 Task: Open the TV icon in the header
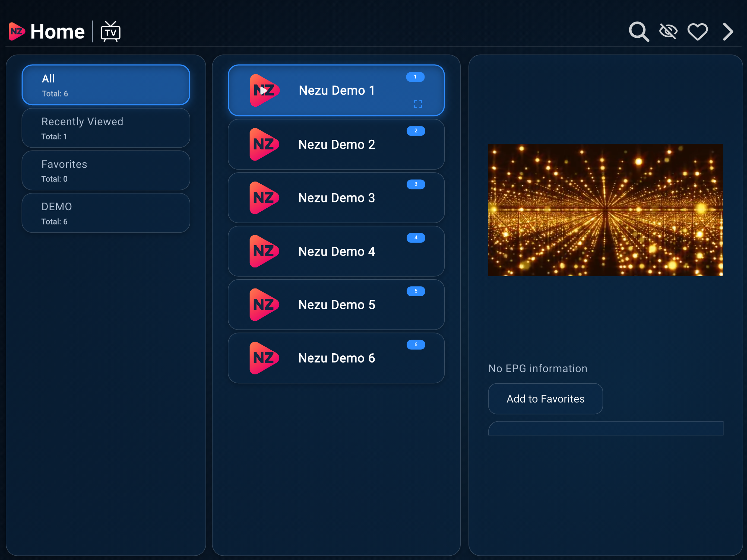click(x=110, y=31)
